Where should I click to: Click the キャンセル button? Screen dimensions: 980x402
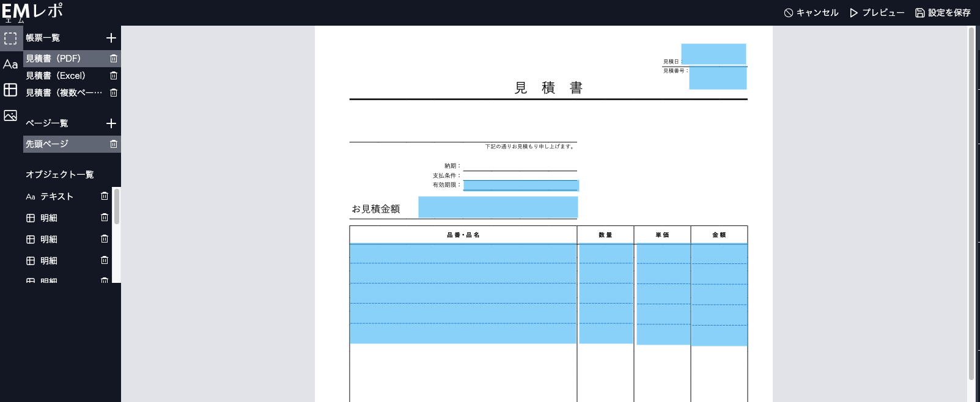pyautogui.click(x=811, y=13)
